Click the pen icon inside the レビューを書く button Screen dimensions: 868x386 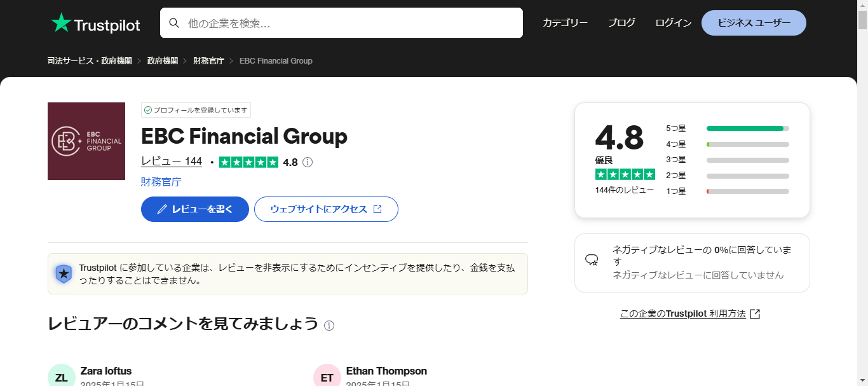[161, 209]
